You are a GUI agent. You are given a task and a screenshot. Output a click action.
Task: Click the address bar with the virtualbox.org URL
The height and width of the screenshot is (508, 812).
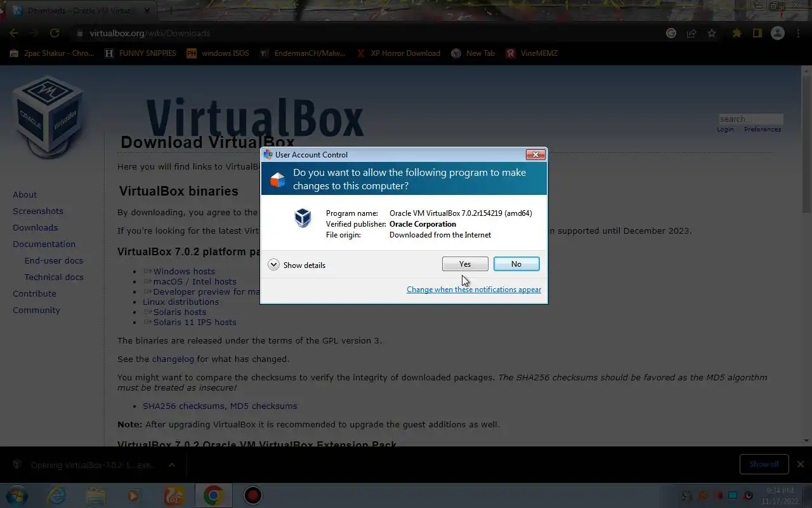(x=368, y=33)
